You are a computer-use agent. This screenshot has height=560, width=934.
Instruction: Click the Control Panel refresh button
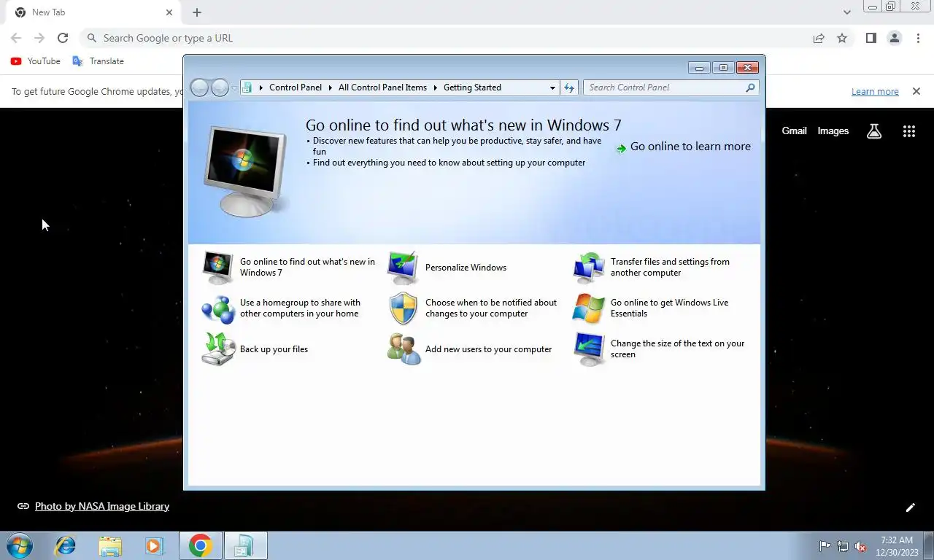click(x=569, y=87)
